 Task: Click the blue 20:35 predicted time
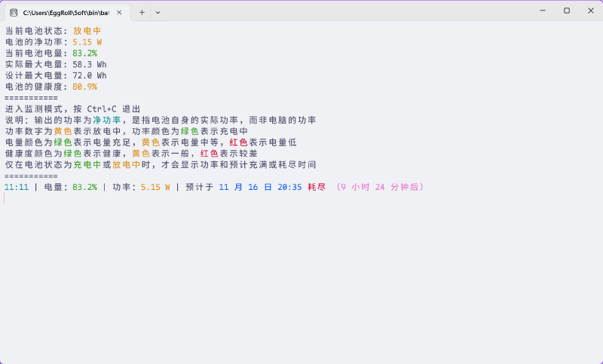(289, 187)
